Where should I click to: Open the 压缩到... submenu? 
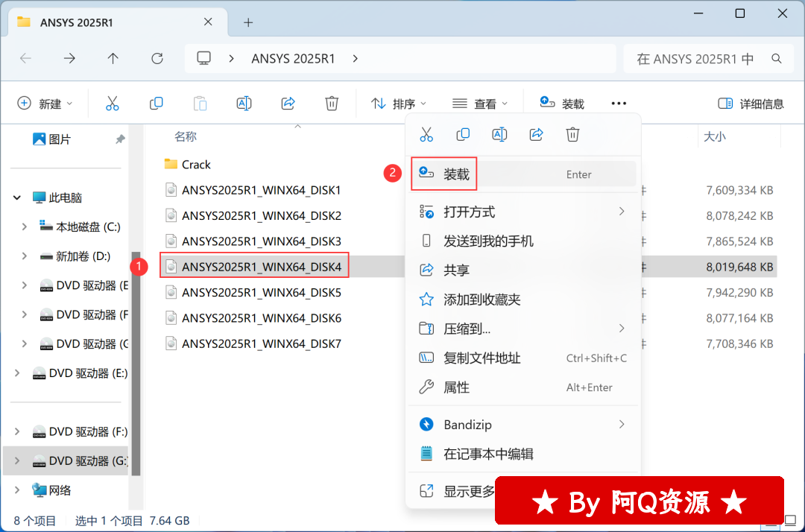click(x=524, y=329)
